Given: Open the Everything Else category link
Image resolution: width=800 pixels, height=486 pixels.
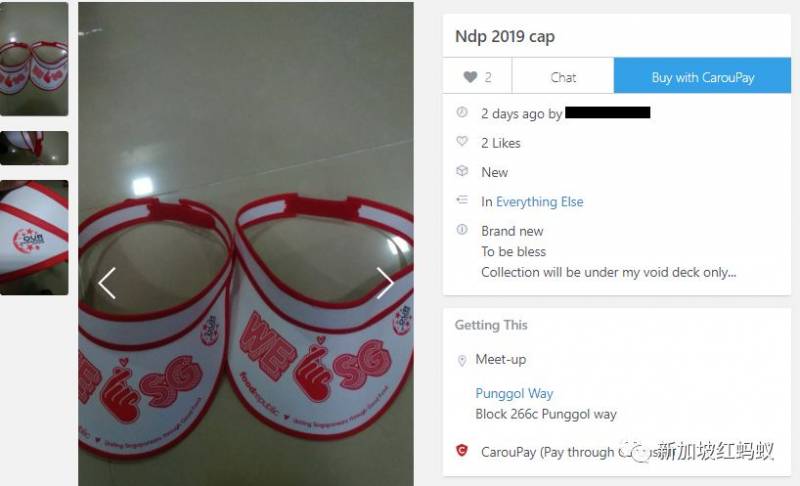Looking at the screenshot, I should click(539, 202).
